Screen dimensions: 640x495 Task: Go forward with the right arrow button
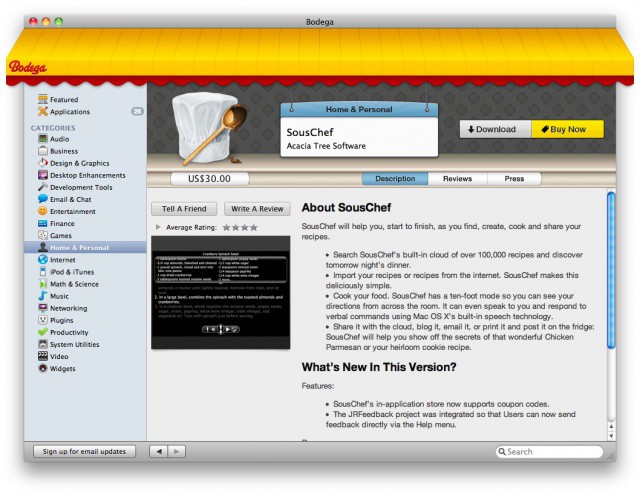pos(177,451)
